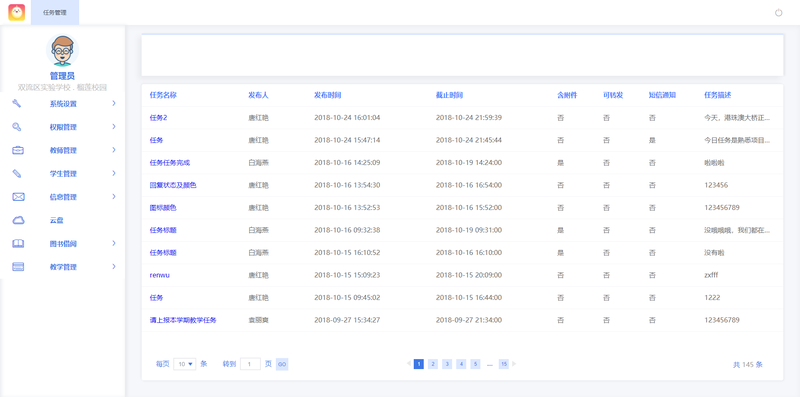Image resolution: width=800 pixels, height=397 pixels.
Task: Click the description cell reading 1222
Action: (712, 297)
